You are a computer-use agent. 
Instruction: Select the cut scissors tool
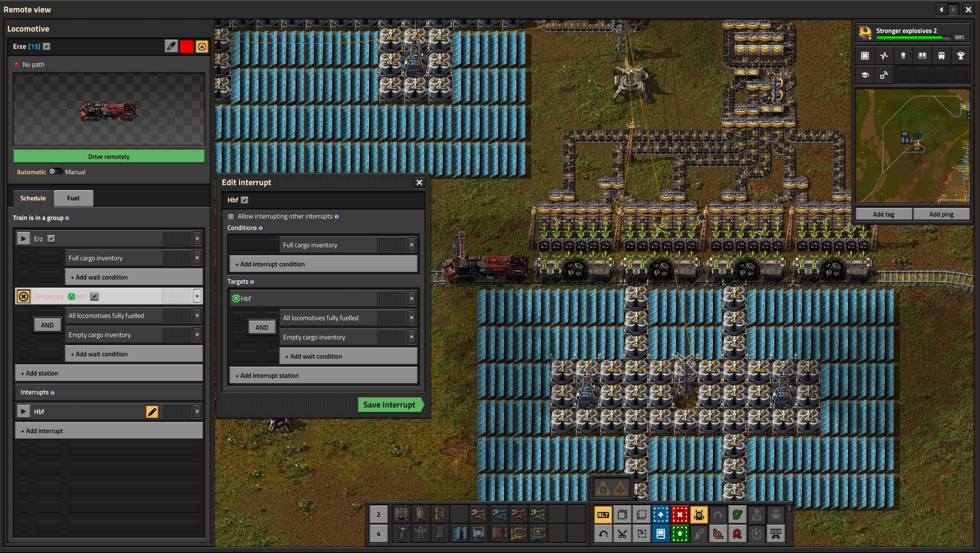[x=622, y=534]
